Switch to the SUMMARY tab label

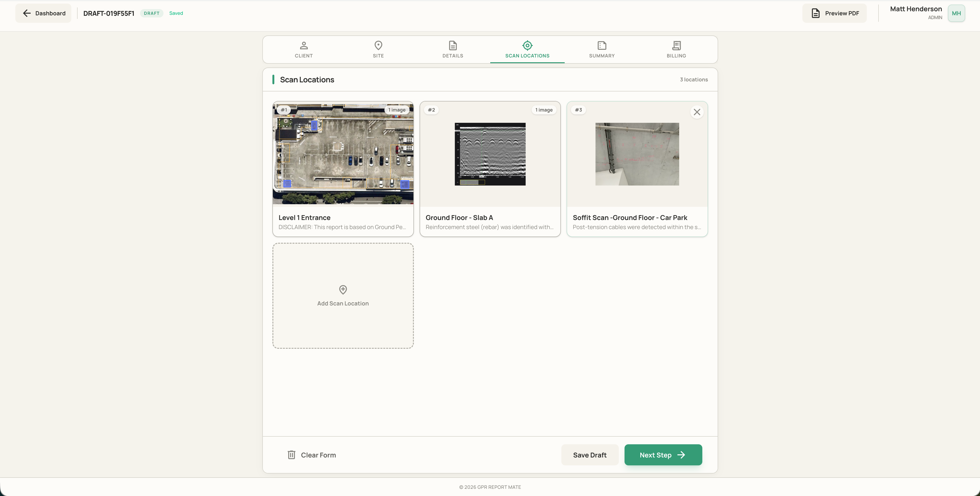pos(602,56)
